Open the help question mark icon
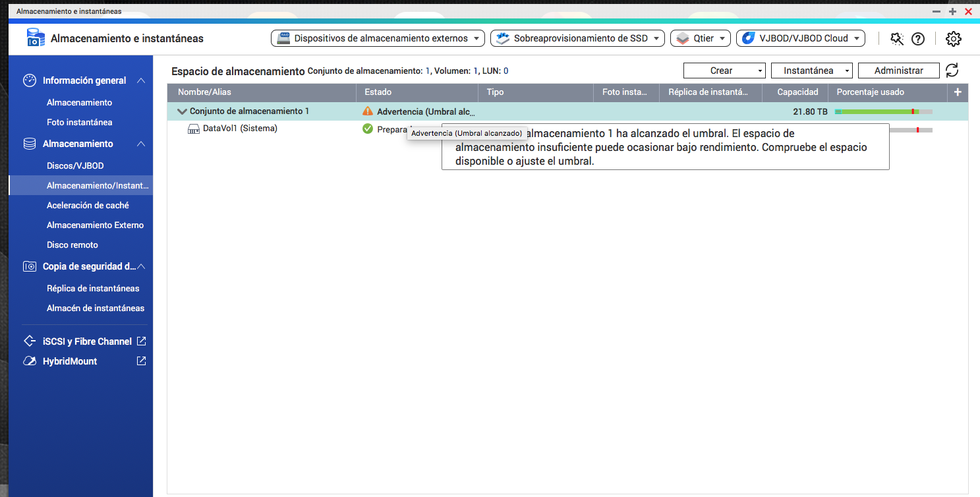 point(918,39)
